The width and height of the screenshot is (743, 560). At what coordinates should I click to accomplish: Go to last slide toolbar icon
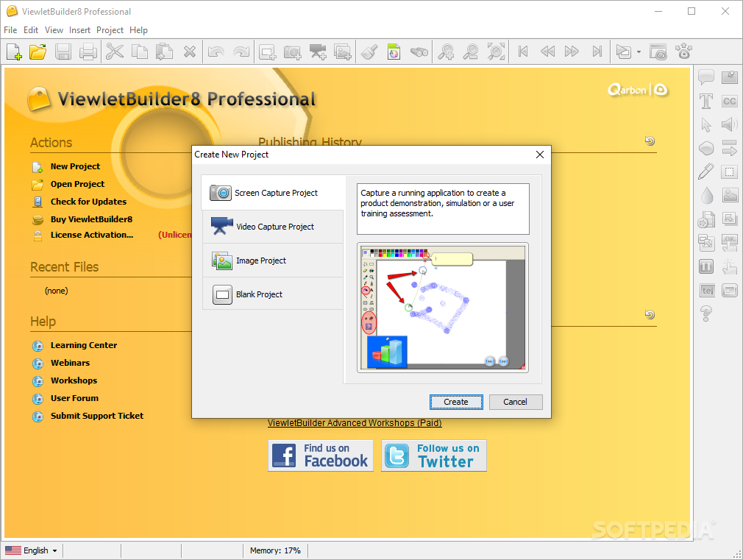(x=597, y=52)
